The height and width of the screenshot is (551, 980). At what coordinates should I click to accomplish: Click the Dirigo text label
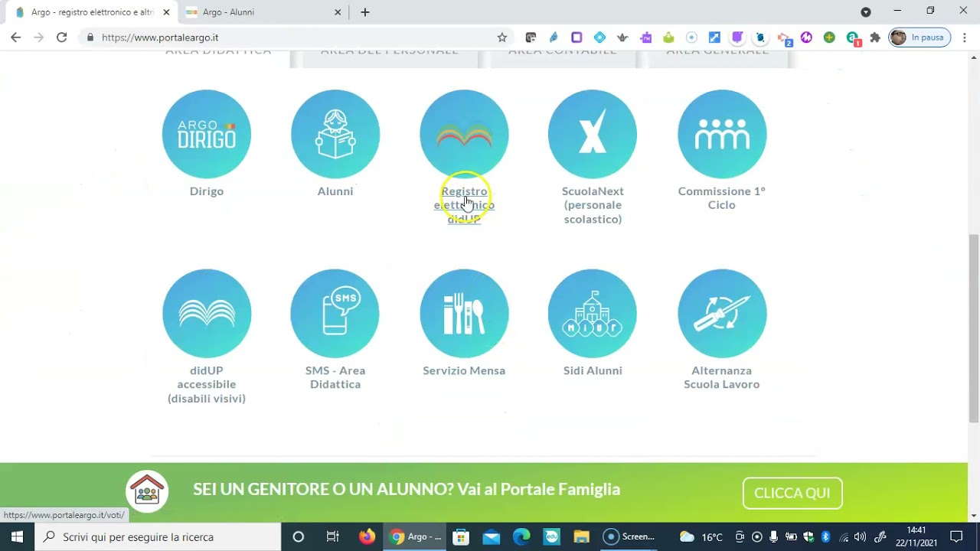[207, 191]
